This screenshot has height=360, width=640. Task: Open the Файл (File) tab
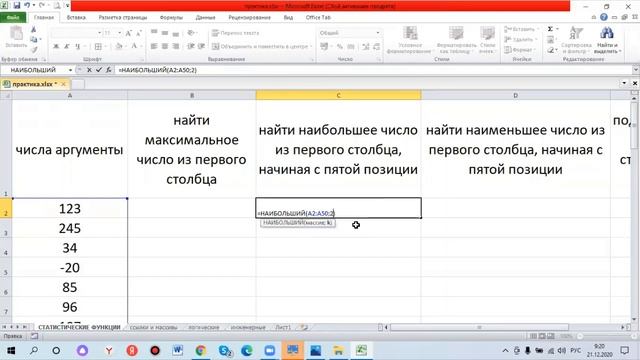[x=13, y=18]
